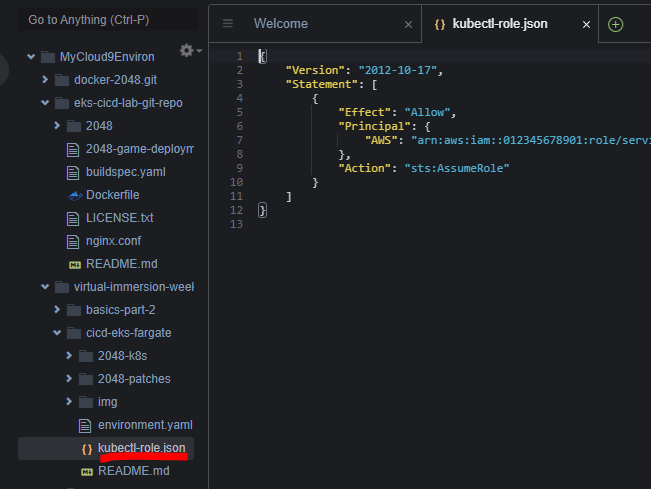
Task: Click the "Statement" key on line 3
Action: 322,84
